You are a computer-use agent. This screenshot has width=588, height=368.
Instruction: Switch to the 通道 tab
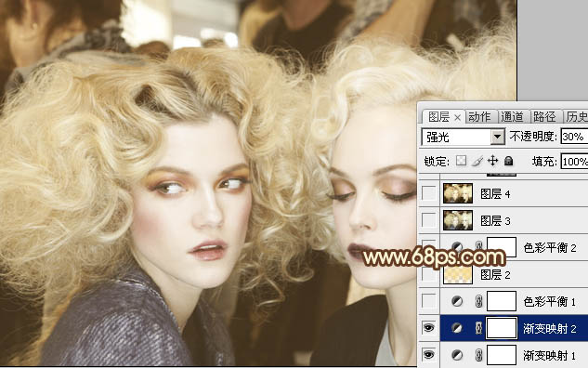[512, 117]
